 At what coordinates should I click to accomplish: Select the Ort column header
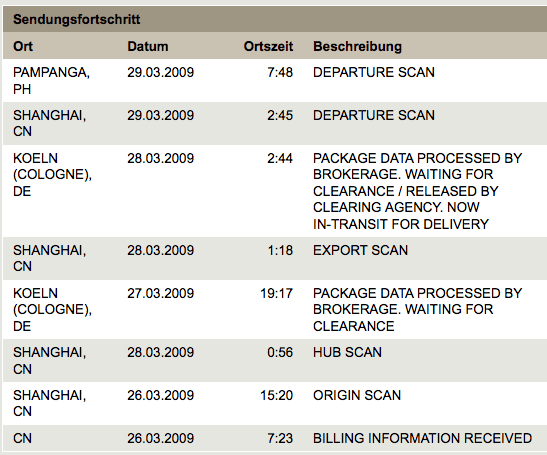(23, 46)
